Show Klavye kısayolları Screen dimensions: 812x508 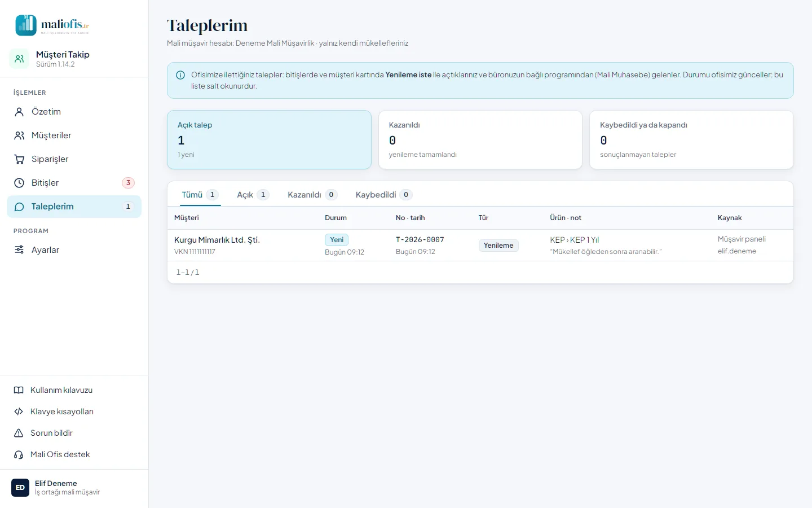(74, 411)
